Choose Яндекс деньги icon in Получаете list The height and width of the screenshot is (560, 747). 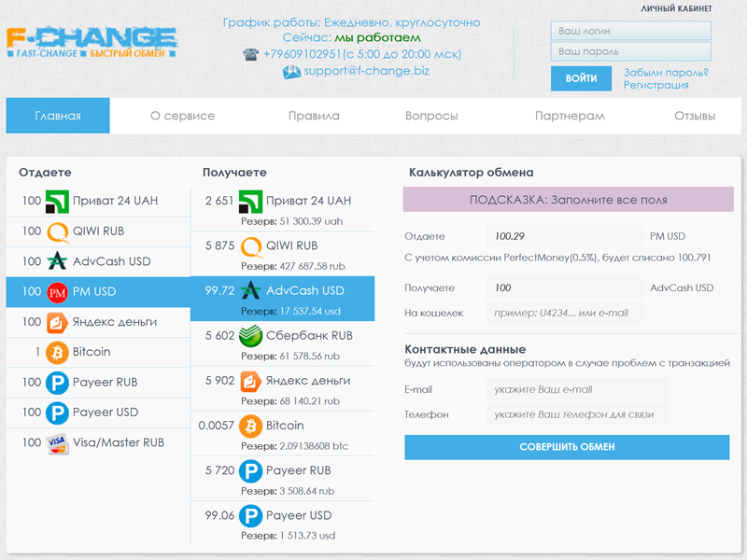click(x=250, y=381)
